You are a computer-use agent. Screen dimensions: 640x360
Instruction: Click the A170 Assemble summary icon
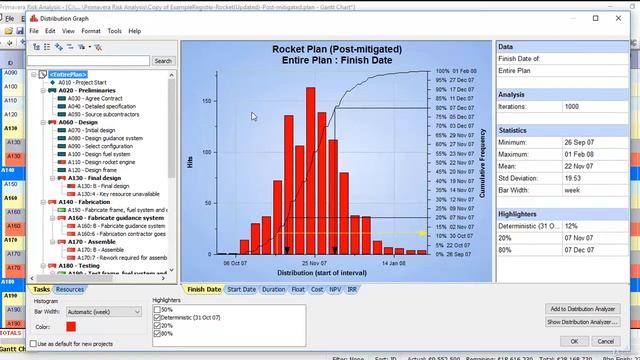(62, 242)
